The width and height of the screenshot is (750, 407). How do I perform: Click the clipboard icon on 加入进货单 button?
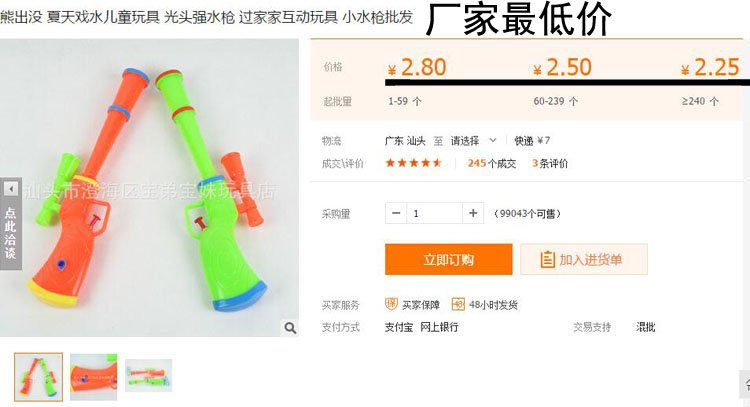[547, 259]
